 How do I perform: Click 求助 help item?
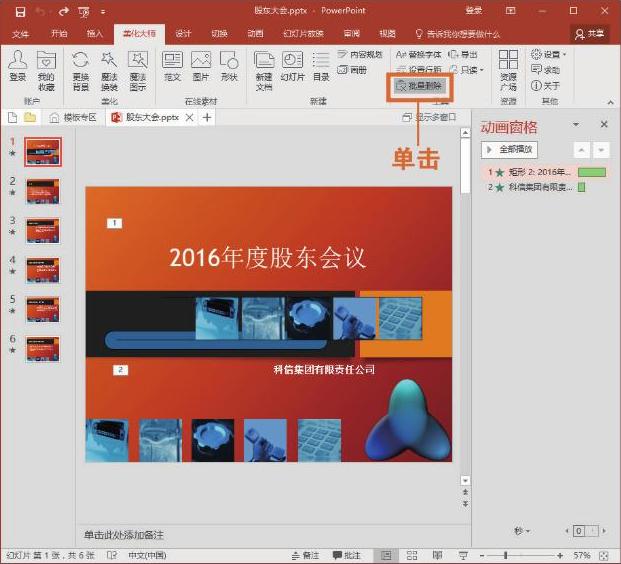tap(545, 70)
